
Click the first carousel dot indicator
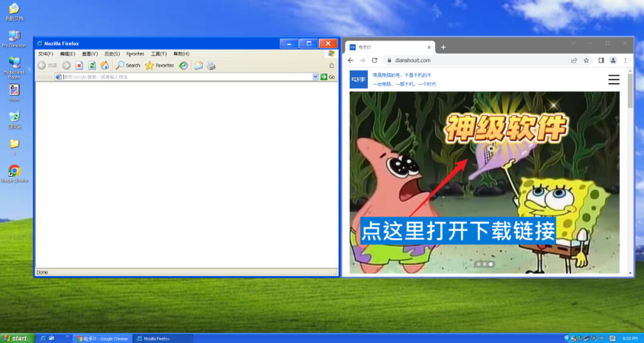479,264
